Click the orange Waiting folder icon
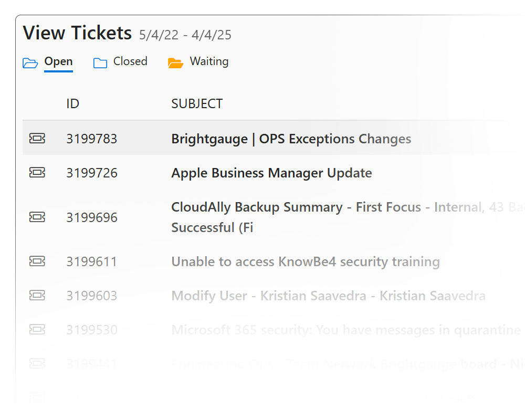Viewport: 525px width, 420px height. [x=175, y=63]
